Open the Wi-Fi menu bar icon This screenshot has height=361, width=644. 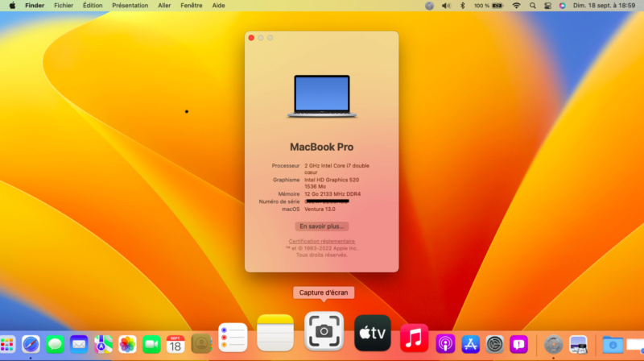516,6
